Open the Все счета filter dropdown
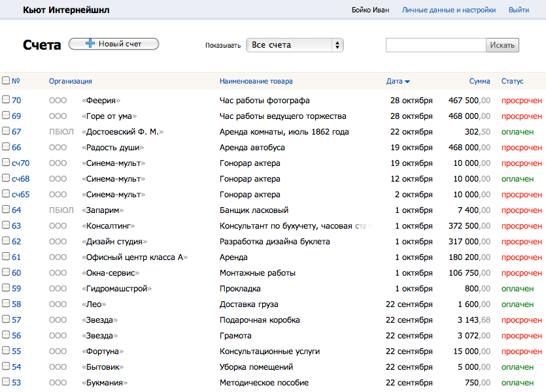The width and height of the screenshot is (546, 392). click(x=295, y=45)
